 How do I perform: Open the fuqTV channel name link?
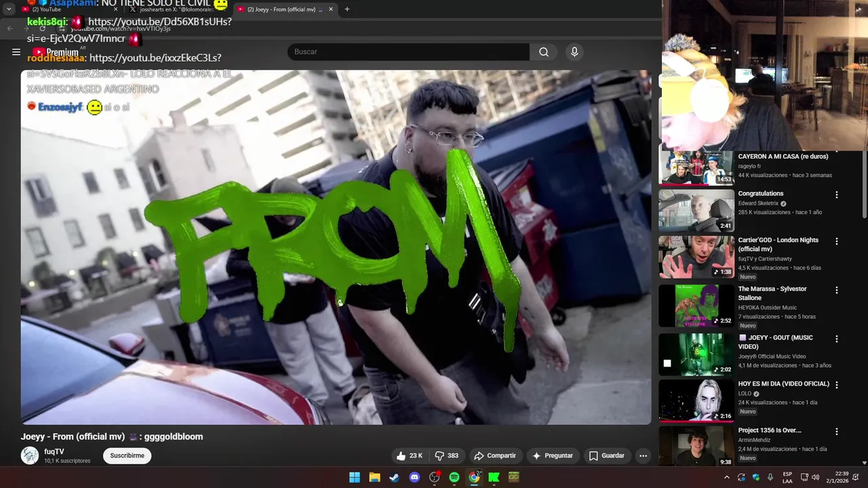pos(54,451)
